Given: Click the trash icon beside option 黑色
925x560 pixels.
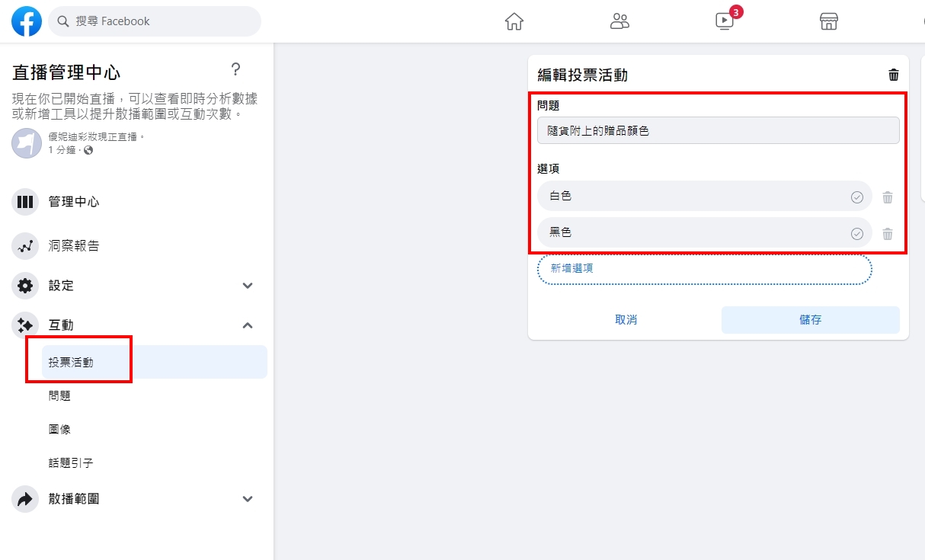Looking at the screenshot, I should pos(887,232).
